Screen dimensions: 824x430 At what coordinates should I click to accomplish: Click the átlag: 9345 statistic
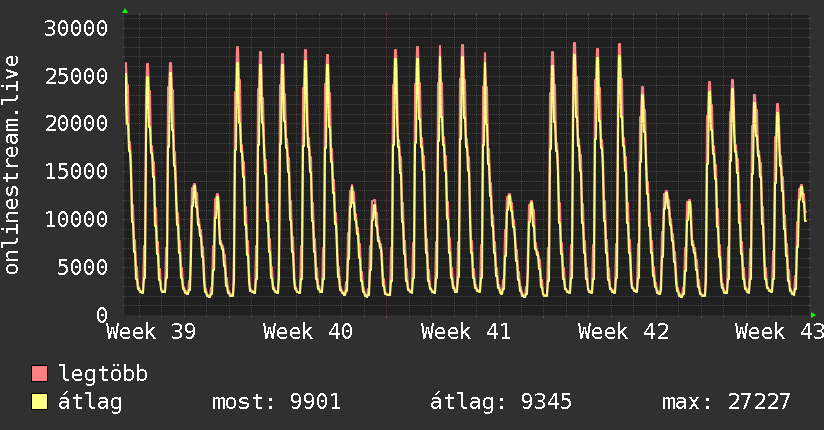click(x=501, y=402)
